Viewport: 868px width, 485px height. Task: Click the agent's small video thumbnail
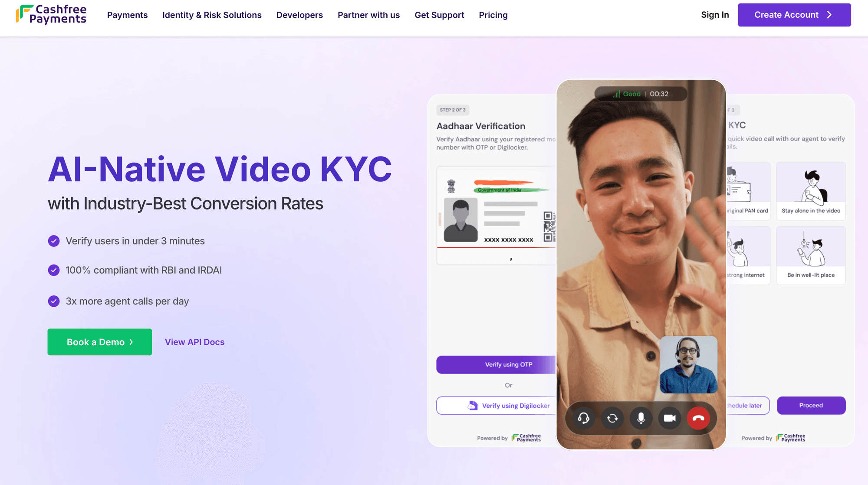click(x=689, y=364)
